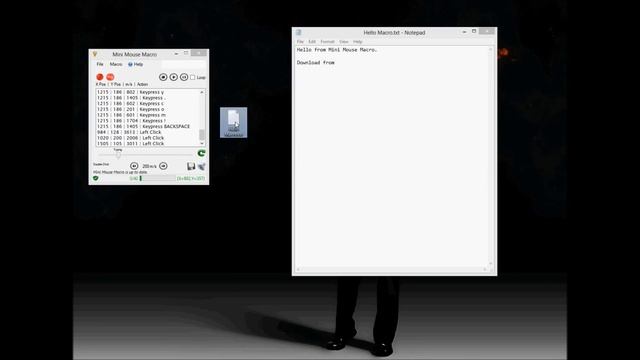The width and height of the screenshot is (640, 360).
Task: Open the View menu in Notepad
Action: tap(344, 42)
